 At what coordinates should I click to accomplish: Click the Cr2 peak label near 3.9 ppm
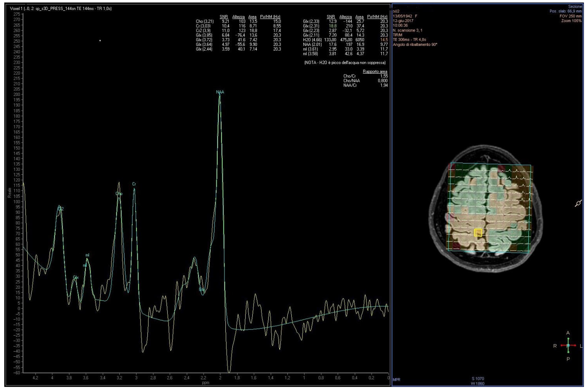click(x=60, y=209)
